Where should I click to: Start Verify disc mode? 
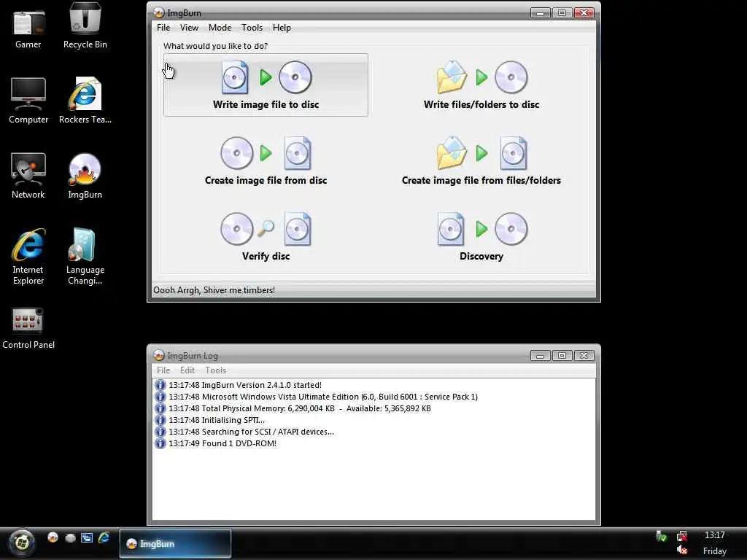point(266,237)
